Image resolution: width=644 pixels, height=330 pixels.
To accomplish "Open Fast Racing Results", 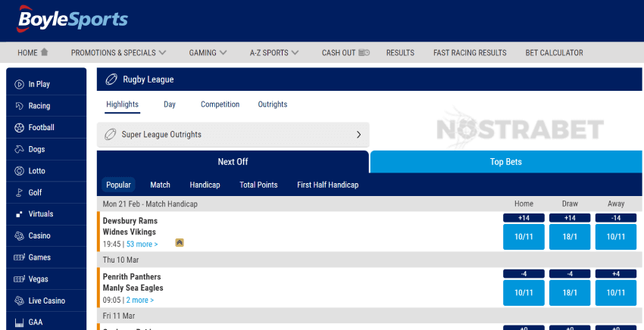I will [x=470, y=52].
